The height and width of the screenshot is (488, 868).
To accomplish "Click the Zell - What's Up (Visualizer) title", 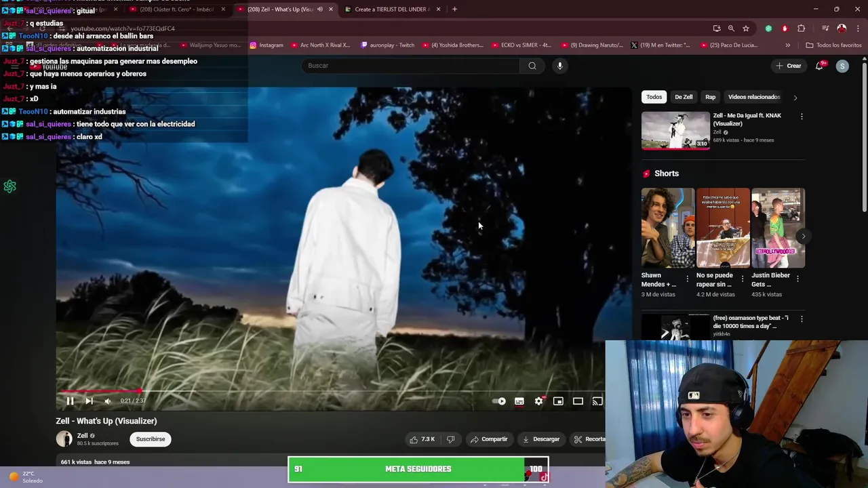I will pyautogui.click(x=106, y=421).
